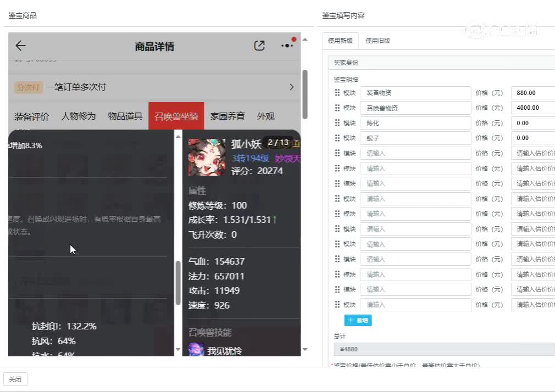
Task: Open the three-dot more menu icon
Action: [287, 45]
